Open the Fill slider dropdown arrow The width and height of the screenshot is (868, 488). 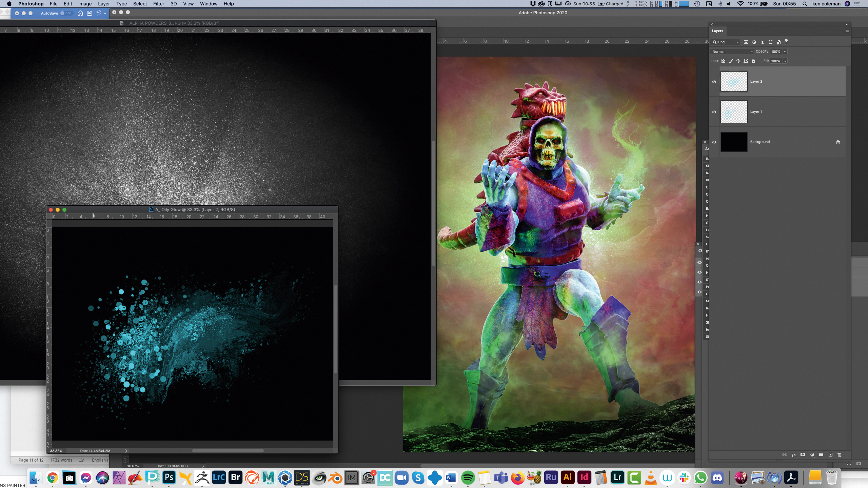click(x=785, y=61)
